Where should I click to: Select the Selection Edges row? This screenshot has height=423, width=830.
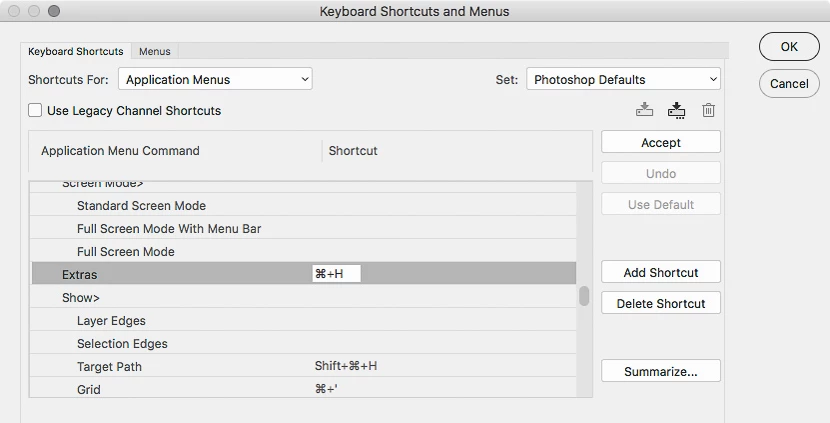pyautogui.click(x=303, y=343)
